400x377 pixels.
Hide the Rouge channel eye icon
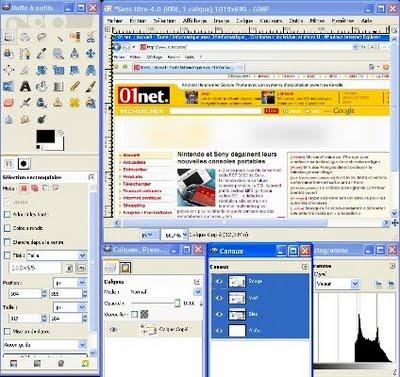point(219,282)
